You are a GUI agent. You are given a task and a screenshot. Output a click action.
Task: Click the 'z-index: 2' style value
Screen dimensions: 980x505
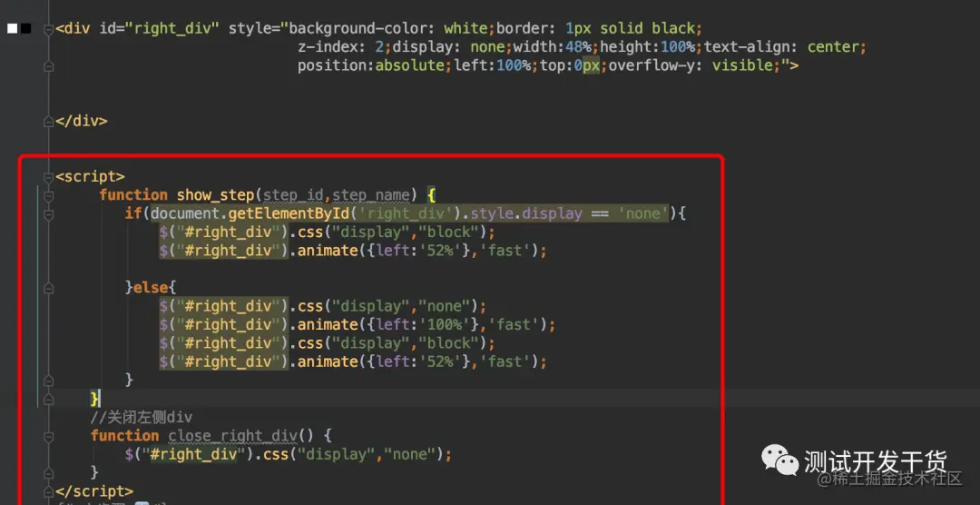tap(340, 47)
